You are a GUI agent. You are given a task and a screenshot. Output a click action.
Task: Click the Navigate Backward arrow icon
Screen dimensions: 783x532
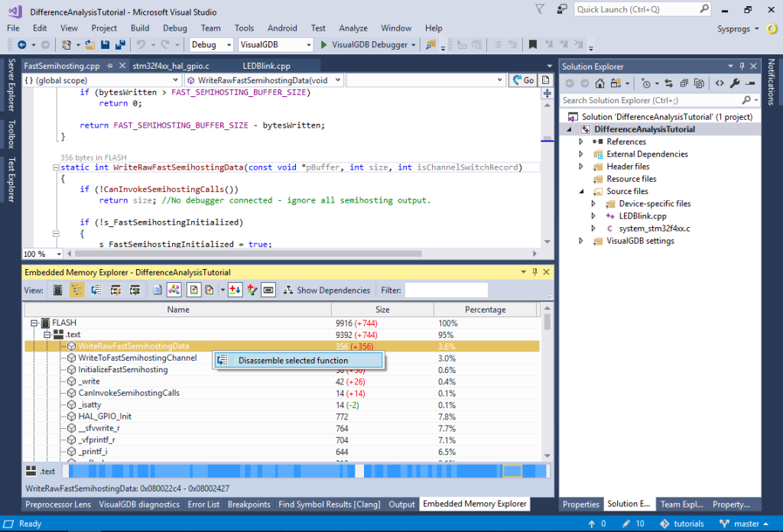point(24,45)
